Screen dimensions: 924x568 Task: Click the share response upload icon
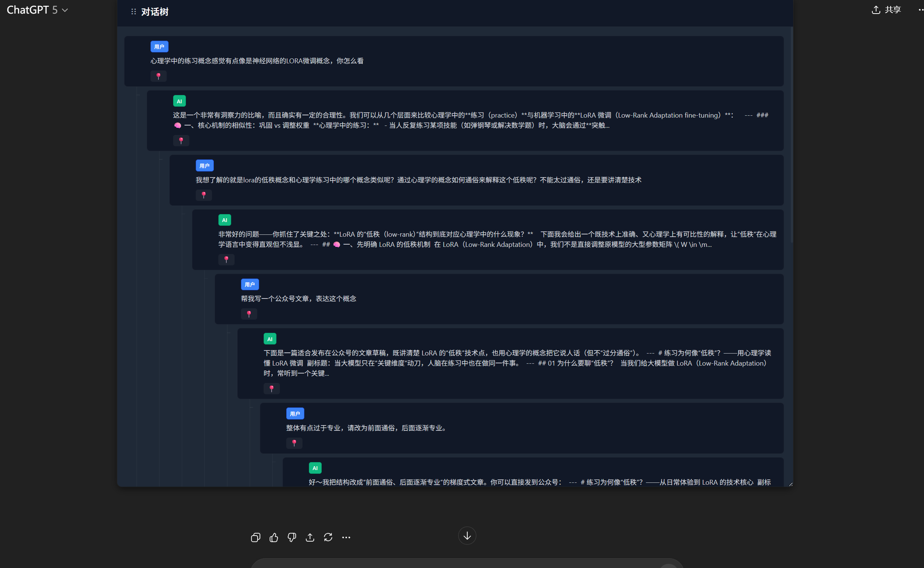[310, 537]
